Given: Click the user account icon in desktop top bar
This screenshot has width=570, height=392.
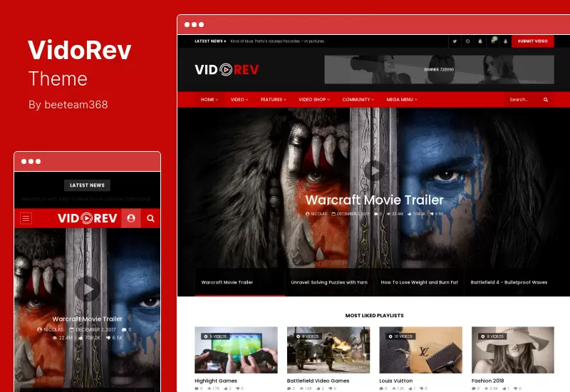Looking at the screenshot, I should point(505,41).
